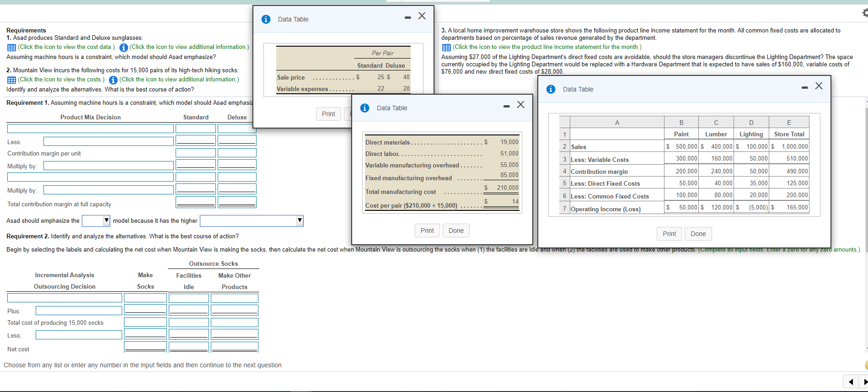Click Standard total contribution margin field
The width and height of the screenshot is (868, 392).
(x=196, y=202)
